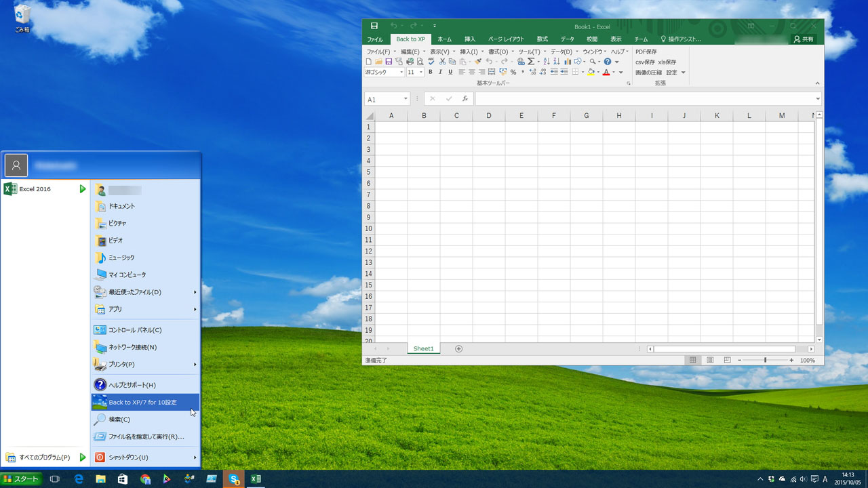This screenshot has width=868, height=488.
Task: Cut the selection with the scissors icon
Action: [x=443, y=62]
